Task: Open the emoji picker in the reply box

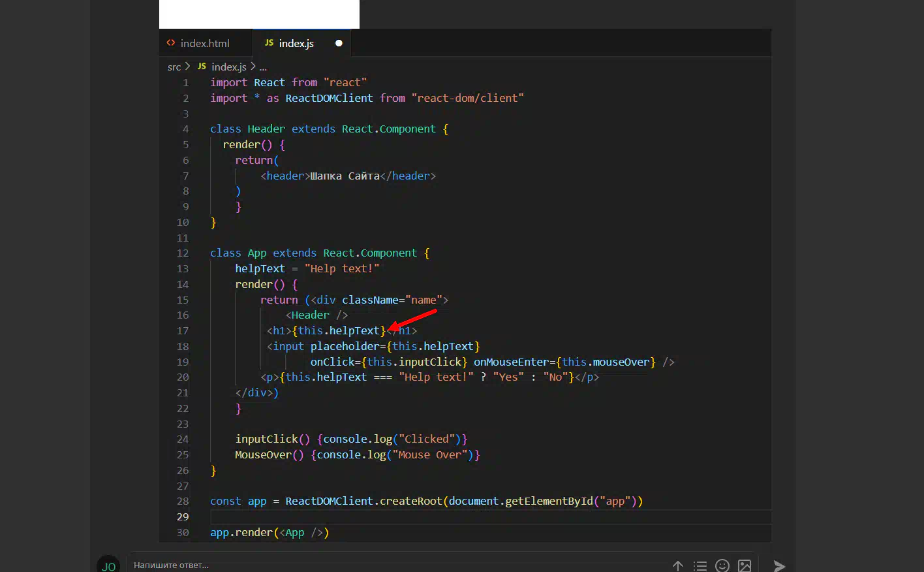Action: [722, 565]
